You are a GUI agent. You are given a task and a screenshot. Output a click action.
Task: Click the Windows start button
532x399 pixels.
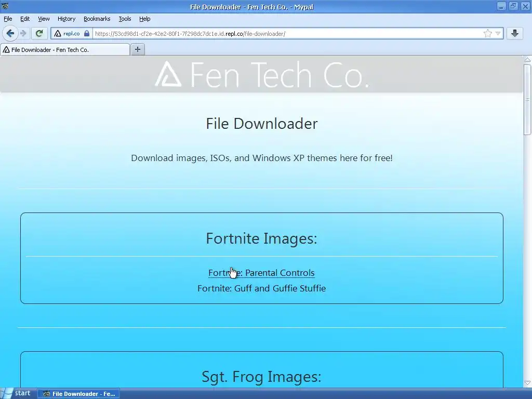tap(17, 394)
